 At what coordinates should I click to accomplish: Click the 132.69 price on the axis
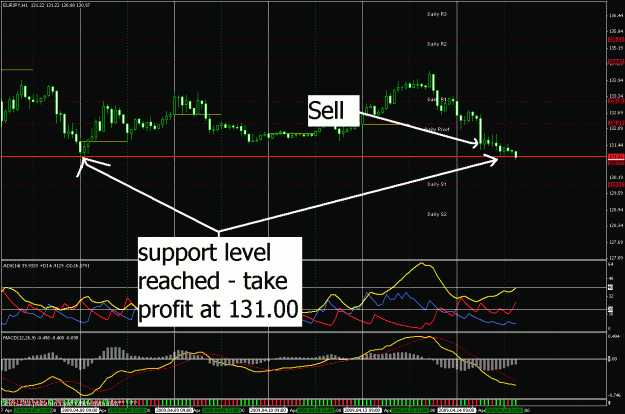pyautogui.click(x=616, y=113)
